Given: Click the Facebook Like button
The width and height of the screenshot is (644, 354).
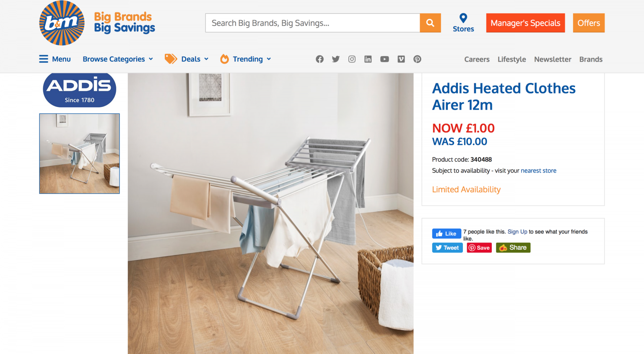Looking at the screenshot, I should 447,233.
